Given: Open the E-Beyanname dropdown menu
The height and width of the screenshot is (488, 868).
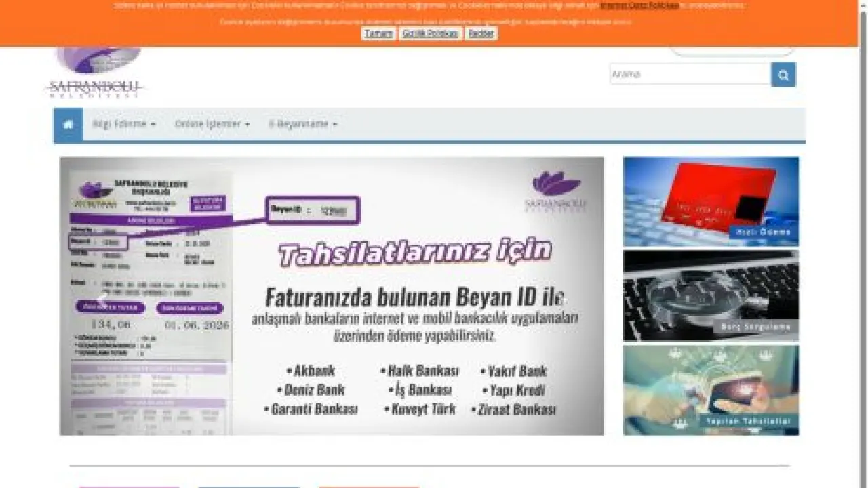Looking at the screenshot, I should point(303,125).
